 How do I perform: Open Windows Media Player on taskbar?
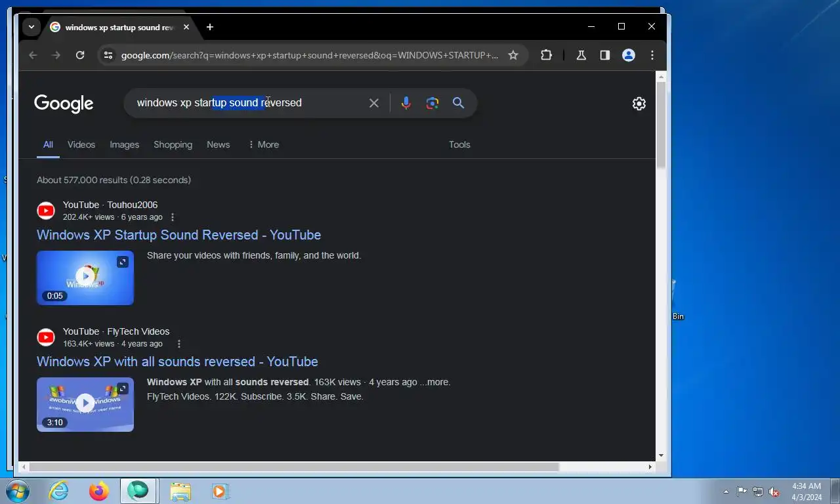pyautogui.click(x=220, y=491)
